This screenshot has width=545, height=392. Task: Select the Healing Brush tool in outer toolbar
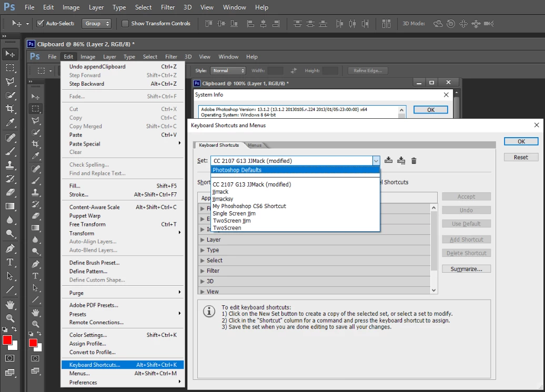10,138
